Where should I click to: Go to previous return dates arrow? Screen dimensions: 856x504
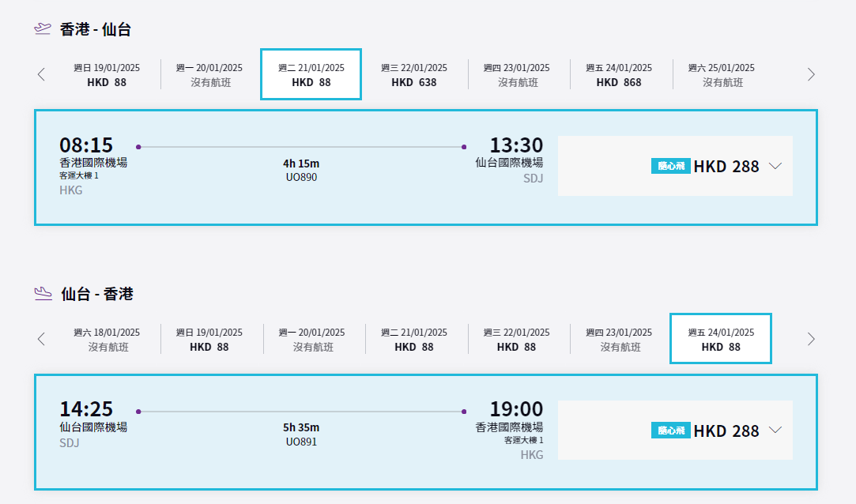pos(41,339)
